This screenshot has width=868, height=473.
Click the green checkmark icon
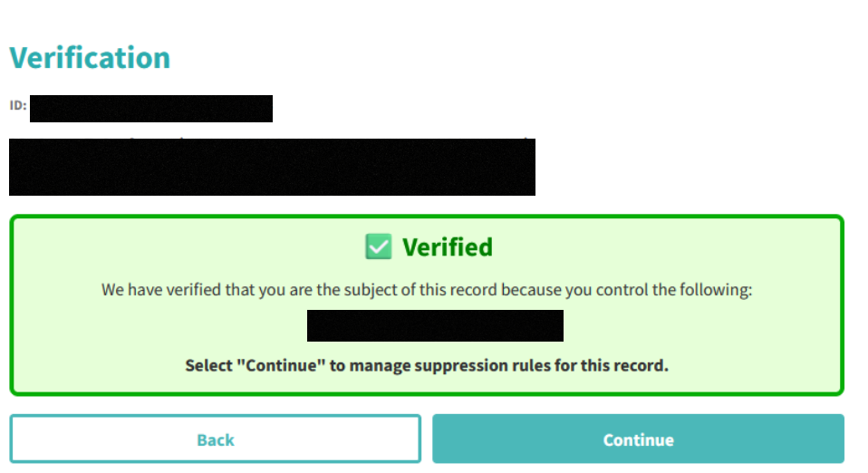(x=379, y=246)
